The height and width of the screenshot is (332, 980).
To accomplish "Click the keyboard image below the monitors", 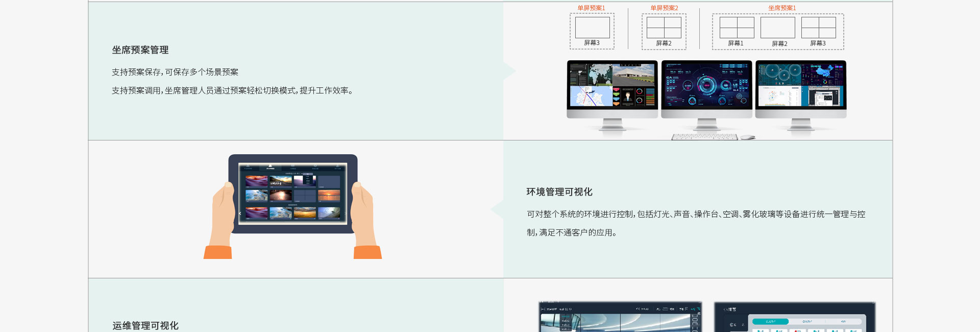I will tap(704, 137).
